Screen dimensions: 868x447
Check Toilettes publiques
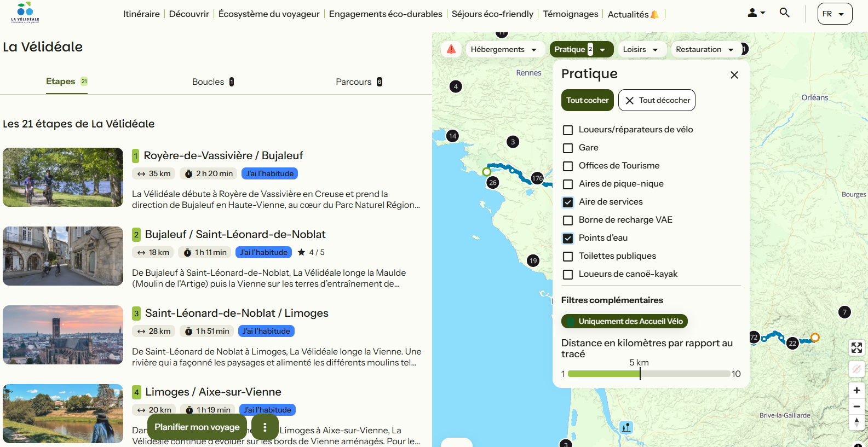tap(568, 257)
